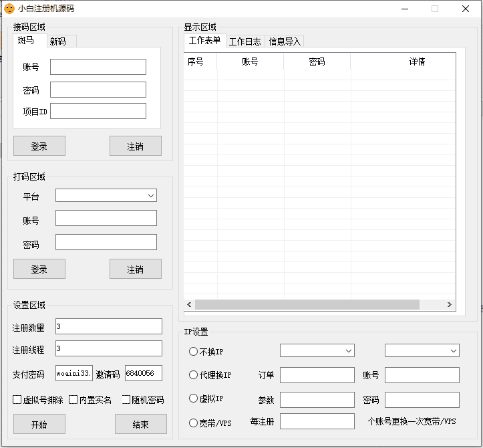The width and height of the screenshot is (483, 448).
Task: Enable the 虚拟号排除 checkbox
Action: point(17,400)
